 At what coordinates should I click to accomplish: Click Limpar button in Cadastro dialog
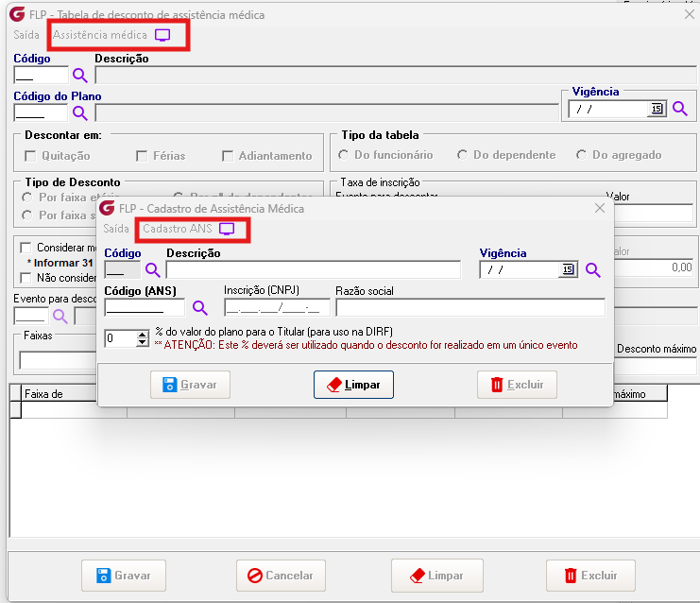pyautogui.click(x=353, y=385)
